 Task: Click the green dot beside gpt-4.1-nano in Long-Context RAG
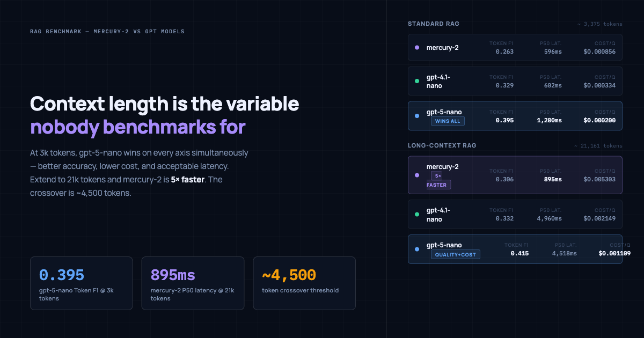pyautogui.click(x=417, y=215)
